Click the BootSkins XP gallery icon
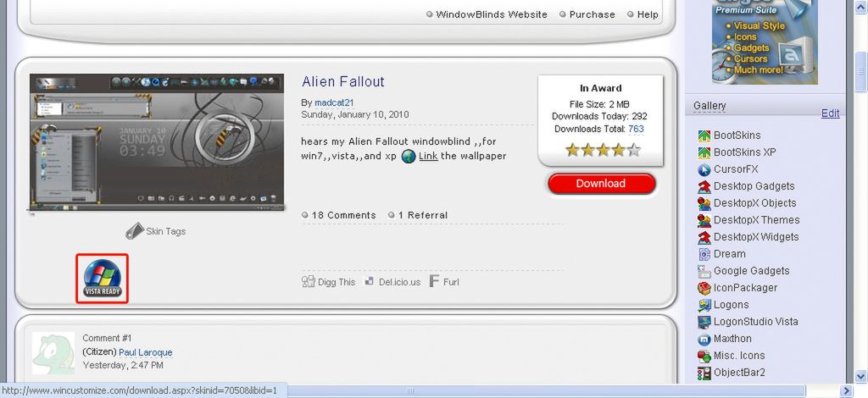 704,152
